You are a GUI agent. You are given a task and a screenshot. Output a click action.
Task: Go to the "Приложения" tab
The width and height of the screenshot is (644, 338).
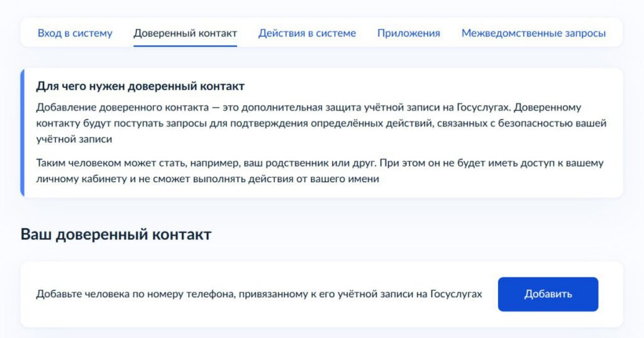tap(408, 33)
